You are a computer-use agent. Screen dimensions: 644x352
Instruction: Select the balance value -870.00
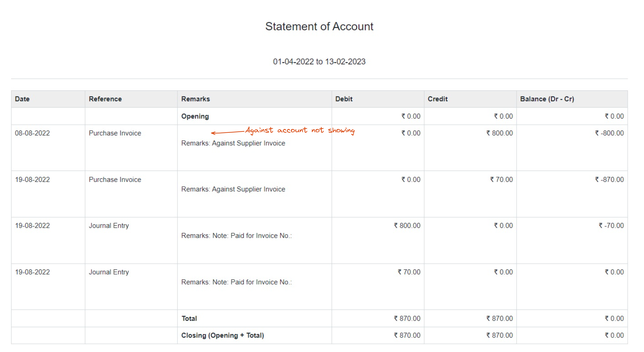tap(609, 179)
